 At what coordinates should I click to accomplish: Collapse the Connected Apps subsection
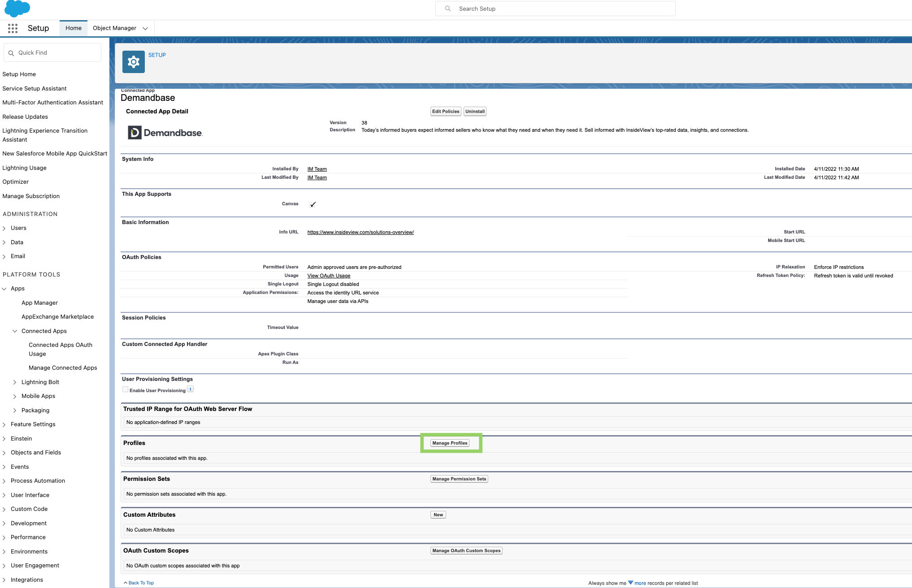tap(15, 331)
